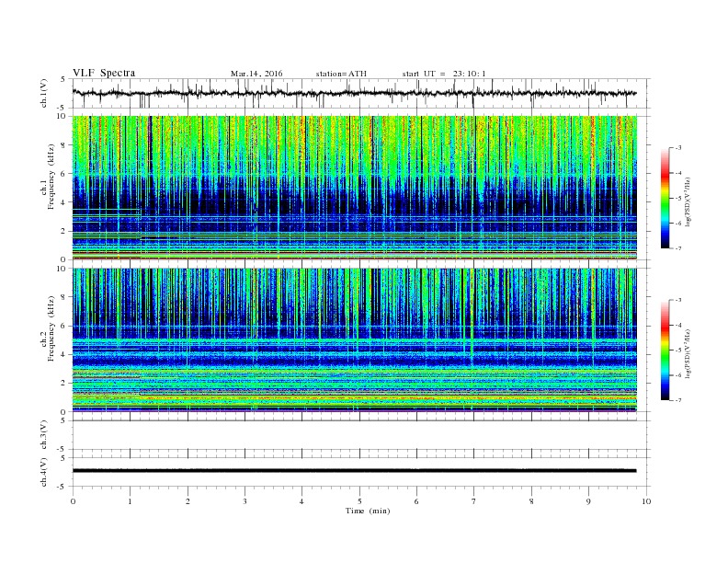The height and width of the screenshot is (563, 728).
Task: Click the "2" kHz tick on ch.2 frequency axis
Action: point(63,384)
